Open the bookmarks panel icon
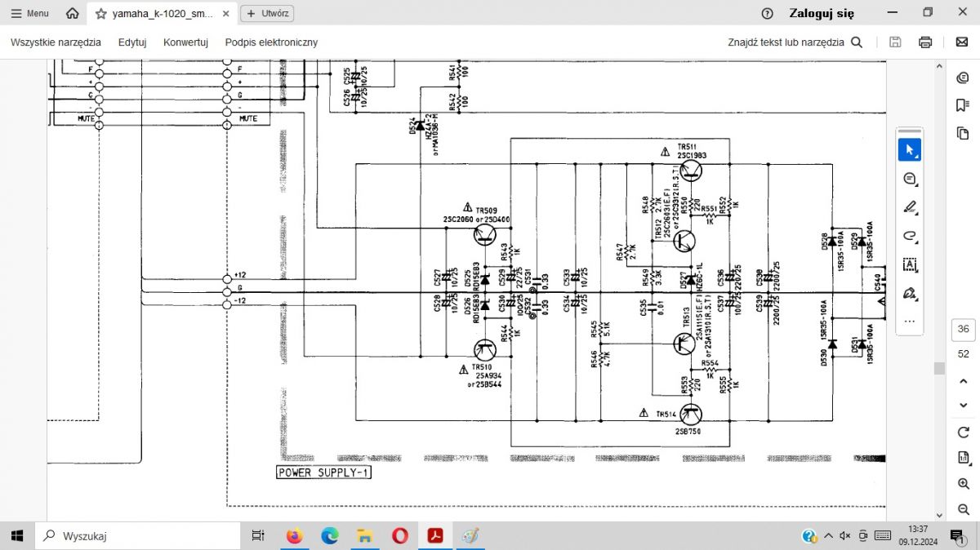Viewport: 980px width, 550px height. 962,105
